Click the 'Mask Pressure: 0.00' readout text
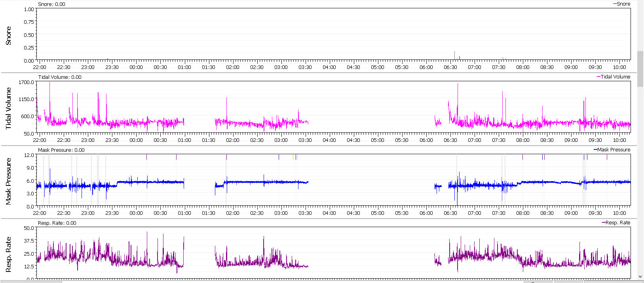The image size is (644, 283). (61, 150)
